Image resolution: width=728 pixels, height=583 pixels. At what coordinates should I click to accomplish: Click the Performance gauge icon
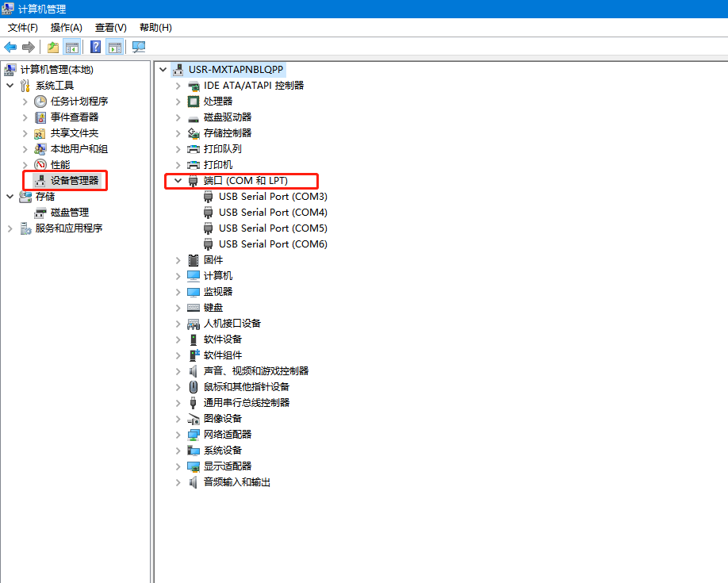(x=40, y=165)
